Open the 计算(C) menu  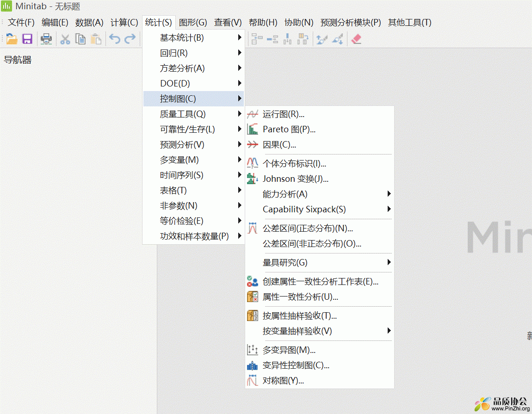coord(124,22)
